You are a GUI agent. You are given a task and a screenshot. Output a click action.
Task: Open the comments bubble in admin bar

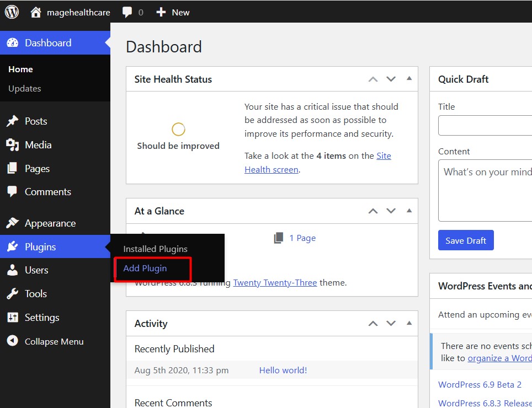(x=127, y=12)
